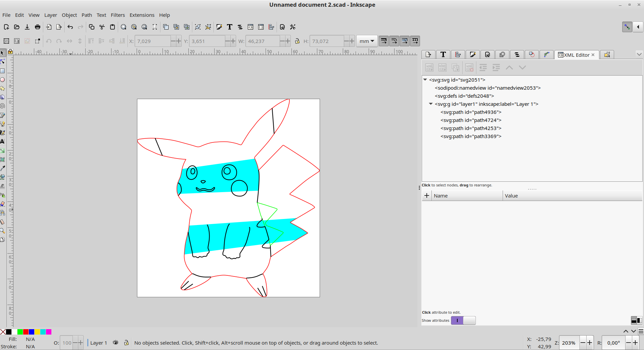Pick the cyan palette swatch
The width and height of the screenshot is (644, 350).
tap(43, 332)
